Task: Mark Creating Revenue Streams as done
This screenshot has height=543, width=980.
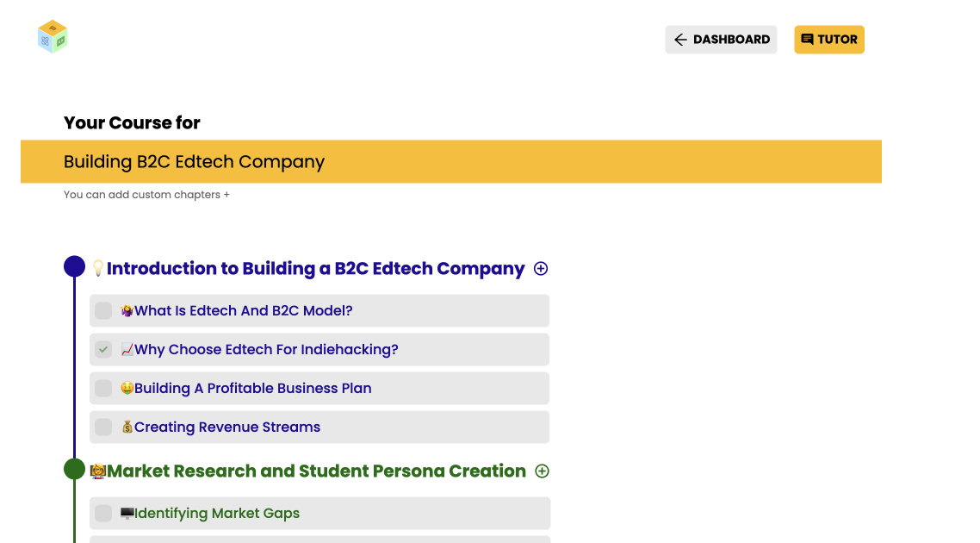Action: click(103, 428)
